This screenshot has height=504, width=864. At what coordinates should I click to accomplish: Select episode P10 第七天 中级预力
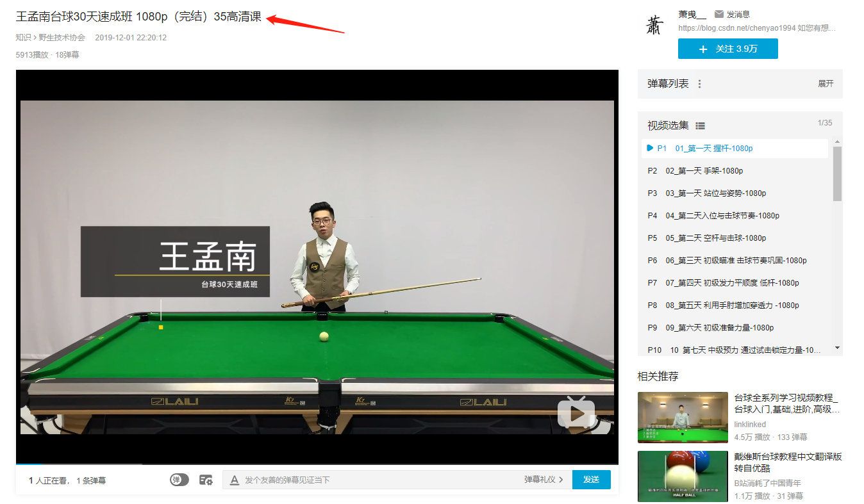(x=735, y=350)
